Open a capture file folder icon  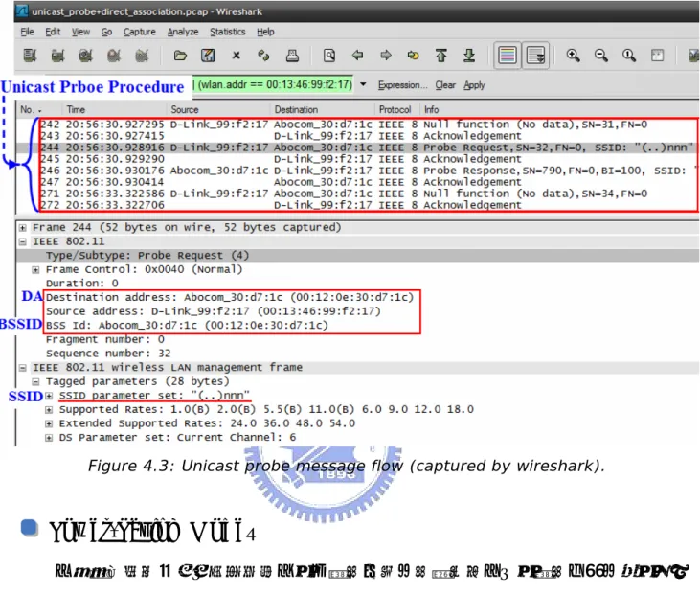pos(180,56)
